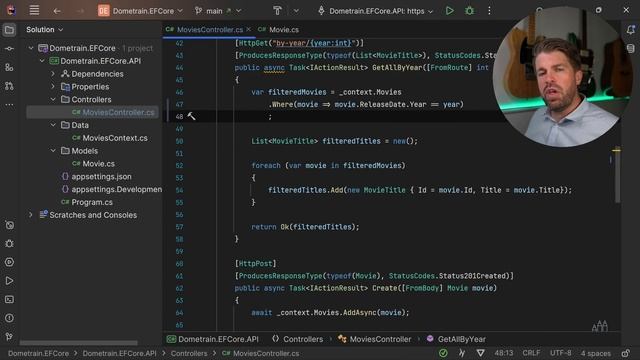Collapse the Dometrain.EFCore solution node
The width and height of the screenshot is (640, 360).
pos(31,48)
